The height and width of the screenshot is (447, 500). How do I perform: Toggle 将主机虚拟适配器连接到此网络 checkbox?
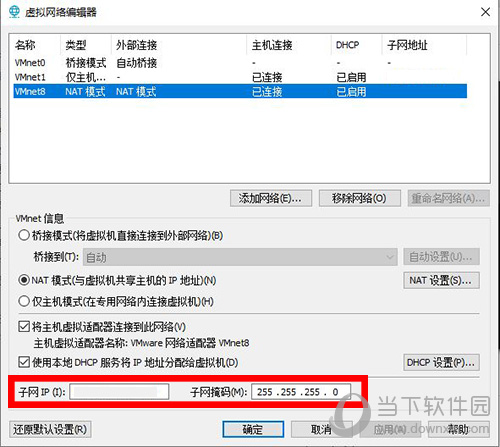pos(24,326)
